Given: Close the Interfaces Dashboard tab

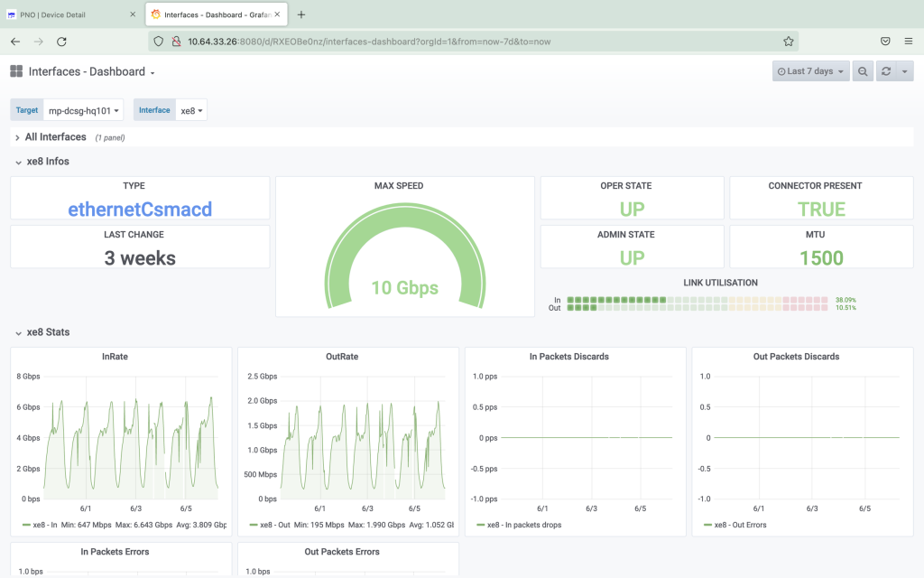Looking at the screenshot, I should coord(278,14).
